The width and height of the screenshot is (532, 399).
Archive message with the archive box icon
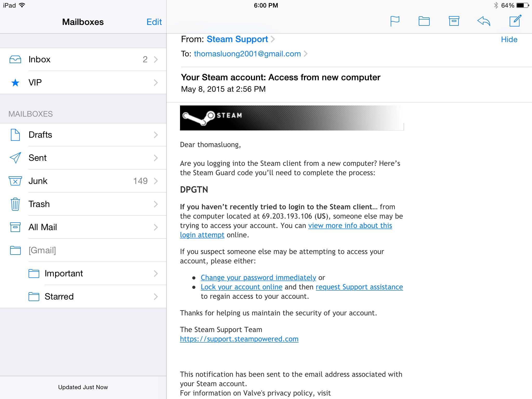454,21
